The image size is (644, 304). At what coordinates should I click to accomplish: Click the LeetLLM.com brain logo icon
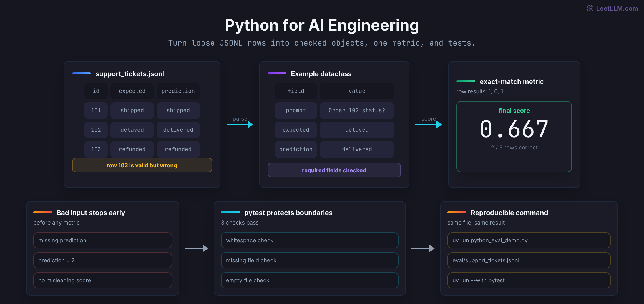click(590, 8)
